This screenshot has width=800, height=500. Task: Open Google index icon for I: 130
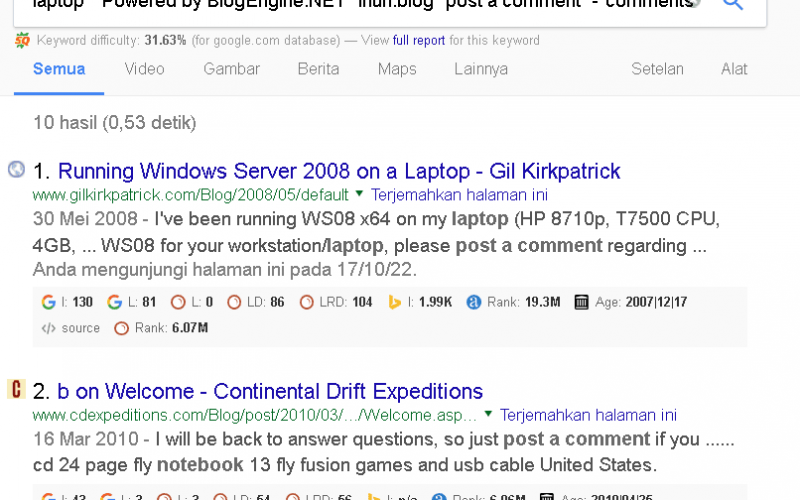[48, 303]
